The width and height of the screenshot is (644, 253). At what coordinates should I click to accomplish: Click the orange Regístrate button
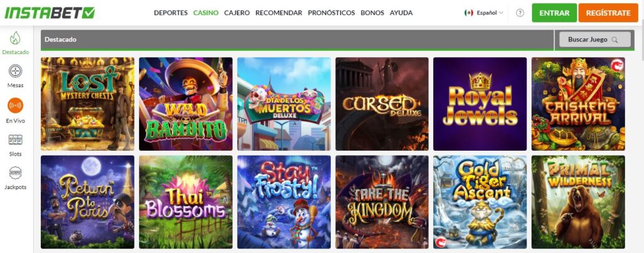click(609, 13)
